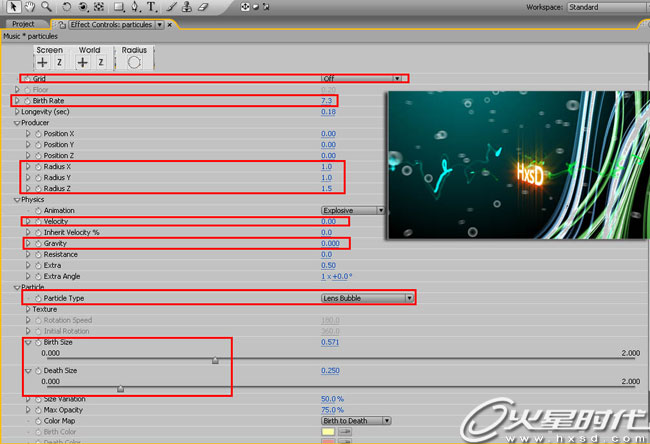Click the Radius circle button

click(134, 62)
